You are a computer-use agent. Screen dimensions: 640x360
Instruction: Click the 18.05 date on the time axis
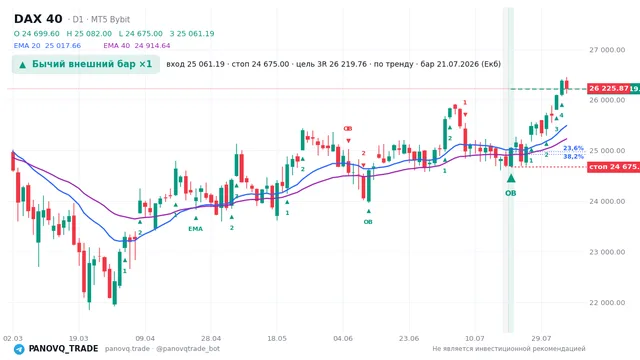[x=277, y=339]
